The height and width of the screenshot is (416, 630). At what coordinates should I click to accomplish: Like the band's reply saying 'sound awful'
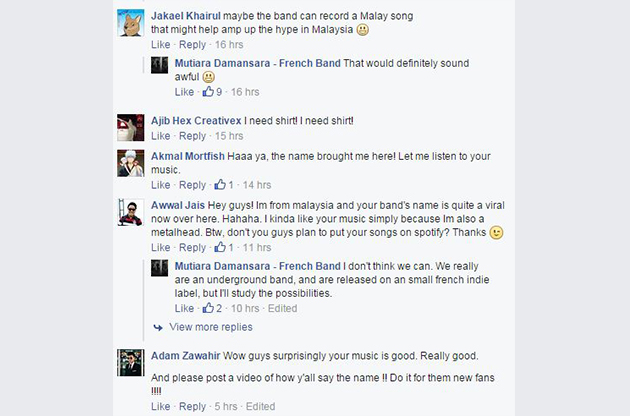(x=185, y=92)
